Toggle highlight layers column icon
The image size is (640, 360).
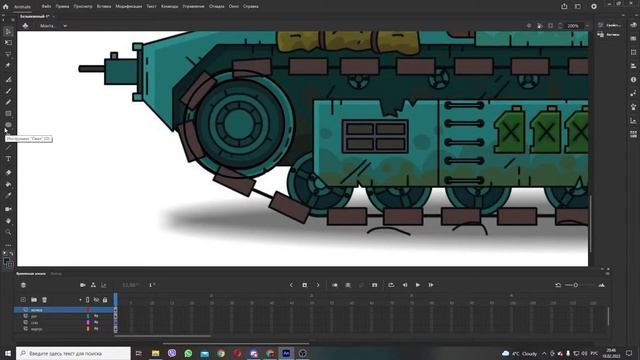[87, 300]
